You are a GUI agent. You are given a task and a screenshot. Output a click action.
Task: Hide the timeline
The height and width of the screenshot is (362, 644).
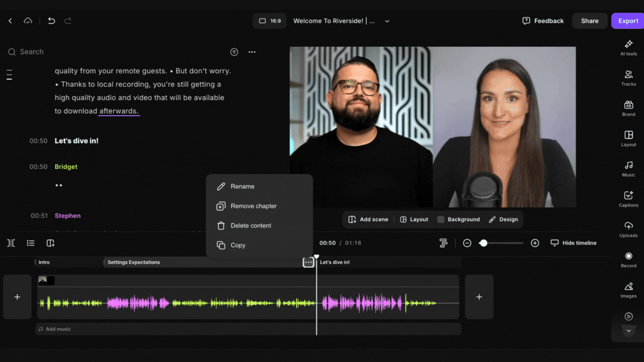point(574,243)
